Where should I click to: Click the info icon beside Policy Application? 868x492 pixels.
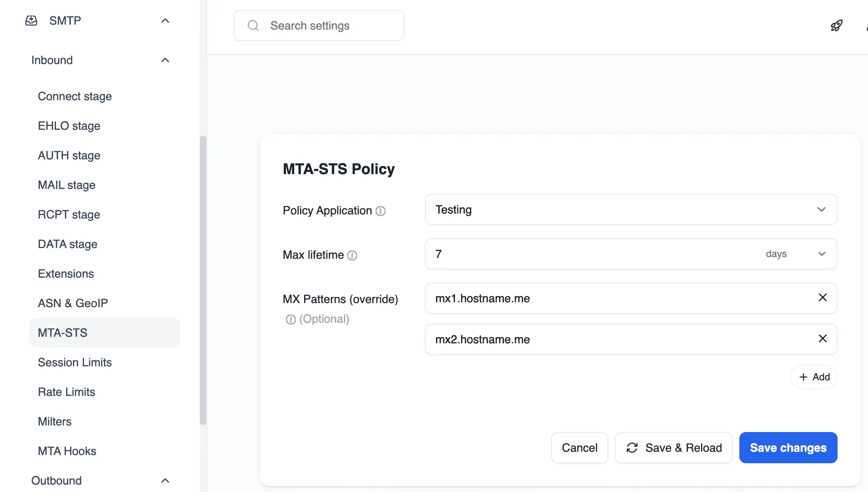point(381,211)
